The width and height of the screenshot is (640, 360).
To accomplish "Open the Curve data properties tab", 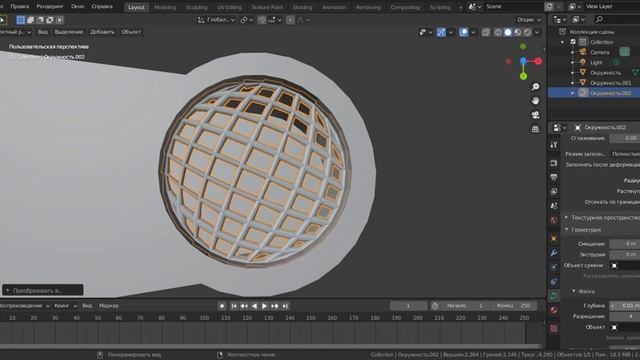I will pos(554,296).
